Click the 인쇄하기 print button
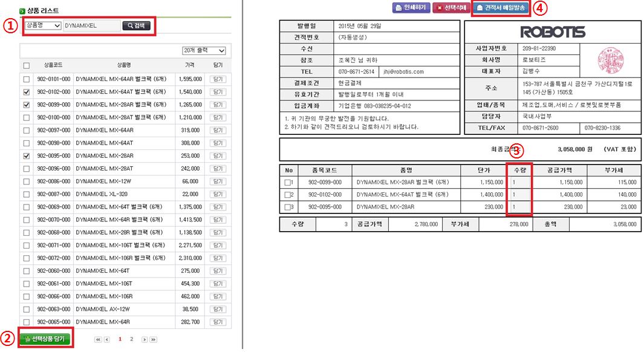Screen dimensions: 644x352 coord(411,8)
